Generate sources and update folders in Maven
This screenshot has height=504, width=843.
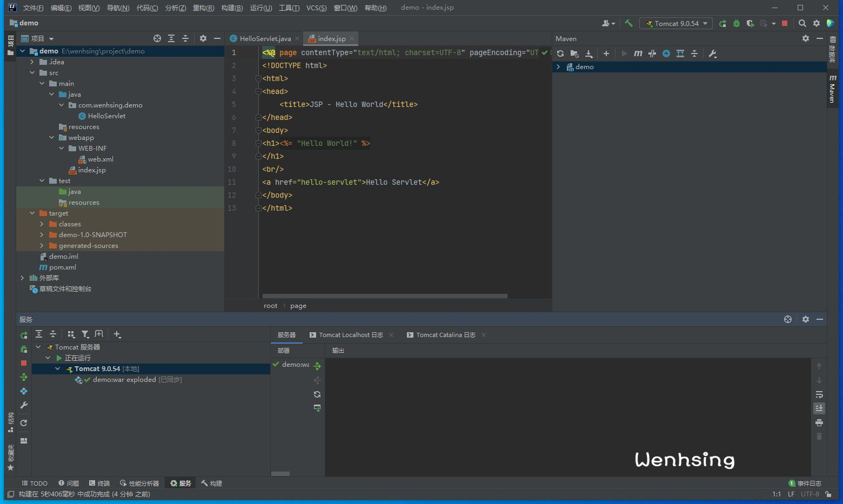click(x=574, y=53)
